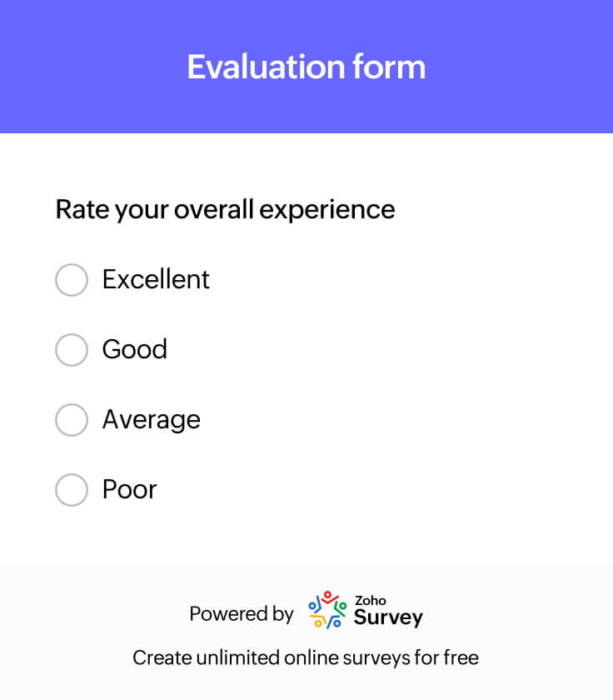The image size is (613, 700).
Task: Click the Average label text
Action: coord(151,420)
